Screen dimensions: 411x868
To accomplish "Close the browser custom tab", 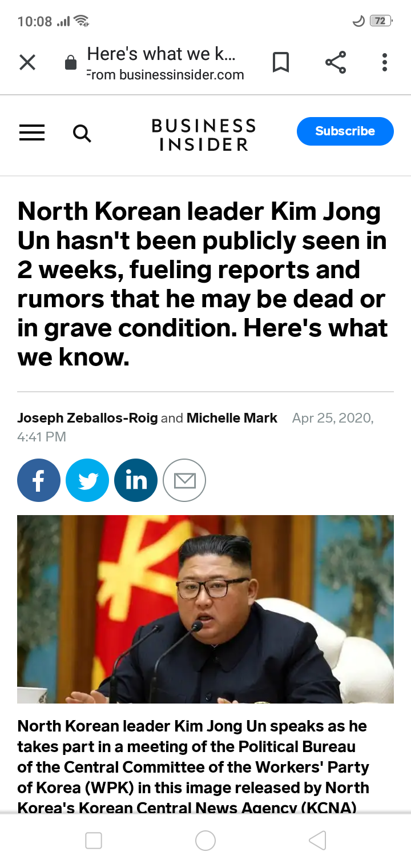I will (27, 62).
